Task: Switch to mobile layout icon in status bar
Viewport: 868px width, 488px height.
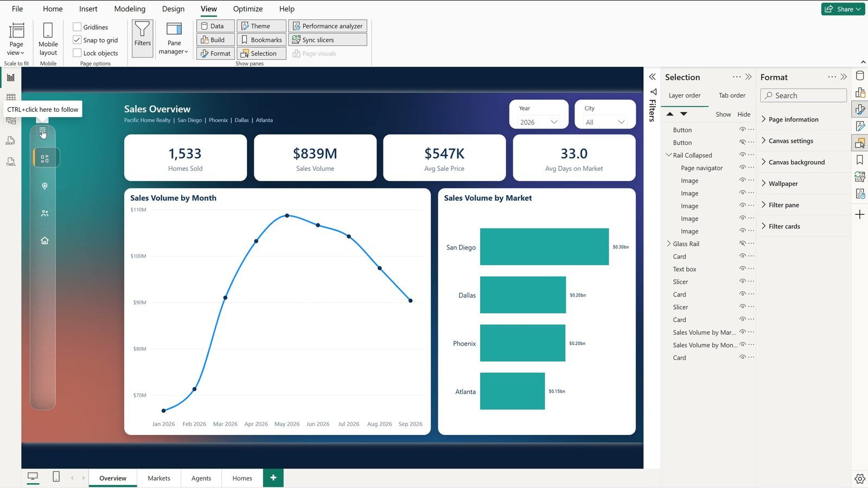Action: 56,477
